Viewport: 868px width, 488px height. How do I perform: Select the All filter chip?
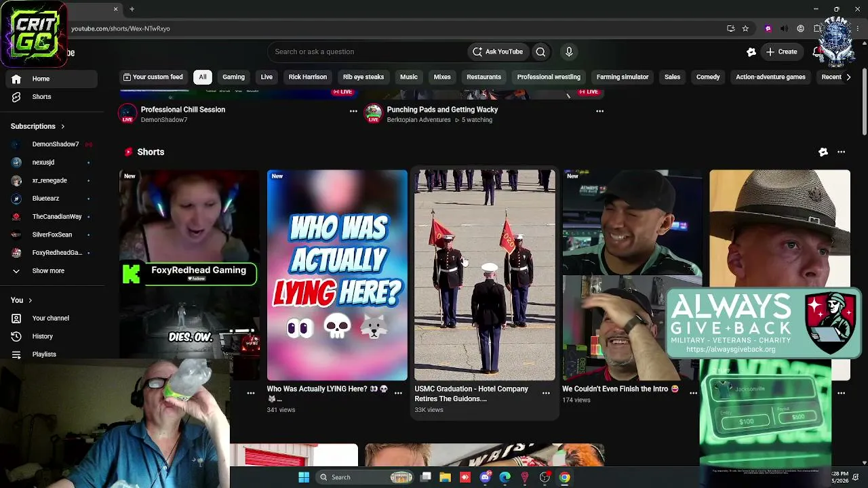pos(202,77)
